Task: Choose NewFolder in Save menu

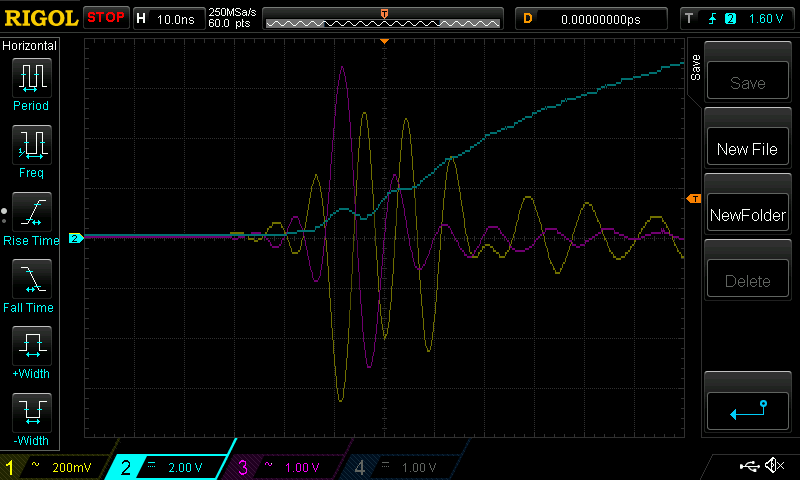Action: (747, 214)
